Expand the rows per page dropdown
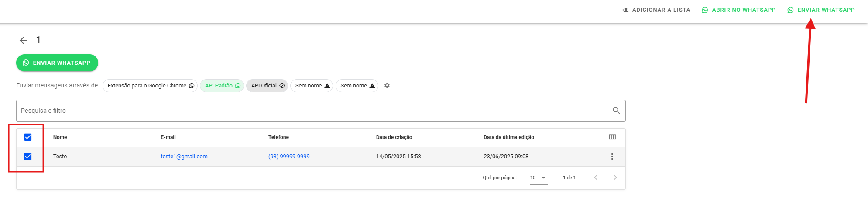Screen dimensions: 868x202 (x=539, y=178)
